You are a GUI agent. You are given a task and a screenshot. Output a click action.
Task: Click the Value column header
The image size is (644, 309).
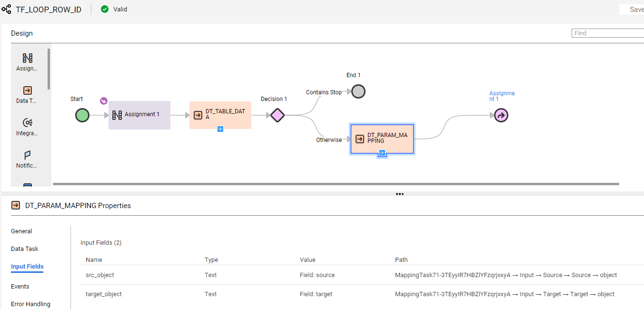click(x=307, y=260)
